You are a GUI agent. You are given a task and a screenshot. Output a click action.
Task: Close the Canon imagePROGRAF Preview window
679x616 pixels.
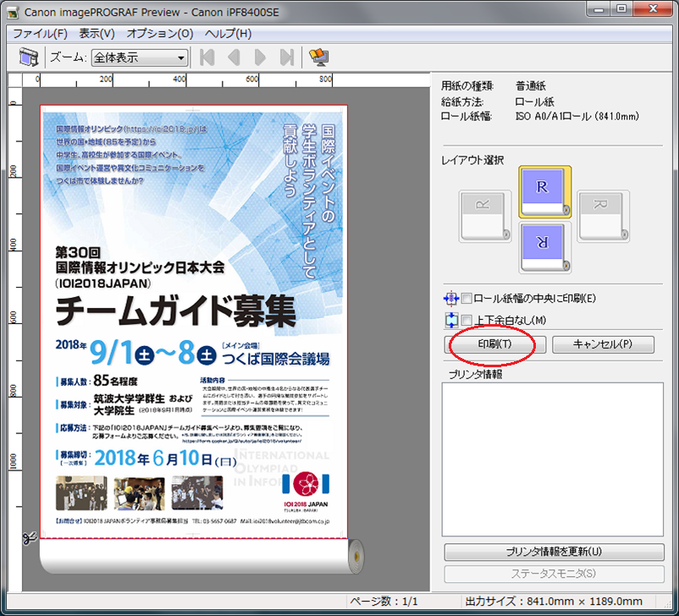coord(653,9)
